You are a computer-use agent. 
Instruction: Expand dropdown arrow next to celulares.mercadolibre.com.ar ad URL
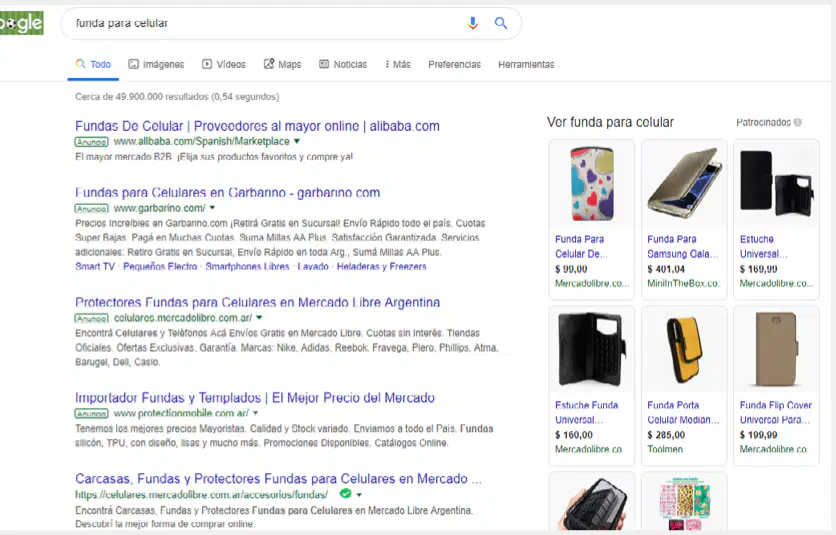point(259,318)
